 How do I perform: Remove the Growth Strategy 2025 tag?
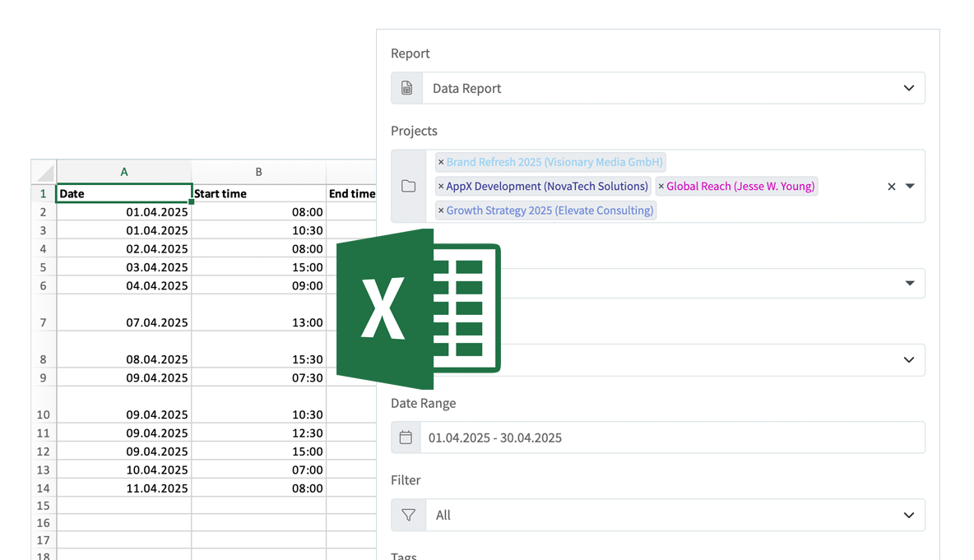point(441,210)
